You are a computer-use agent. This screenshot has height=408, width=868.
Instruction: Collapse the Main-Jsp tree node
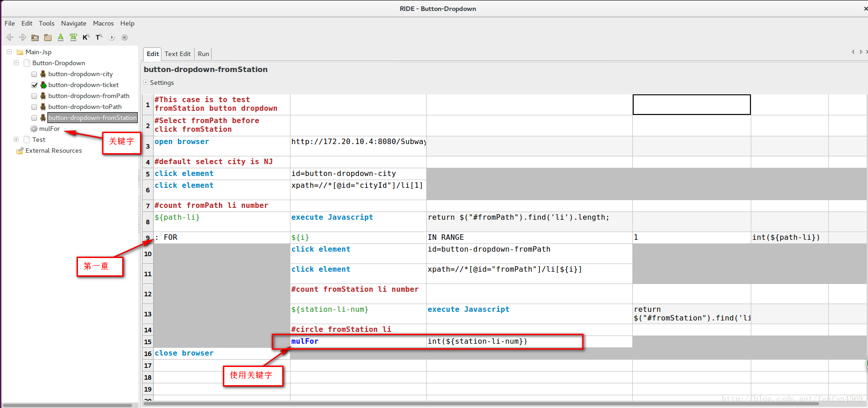tap(9, 52)
